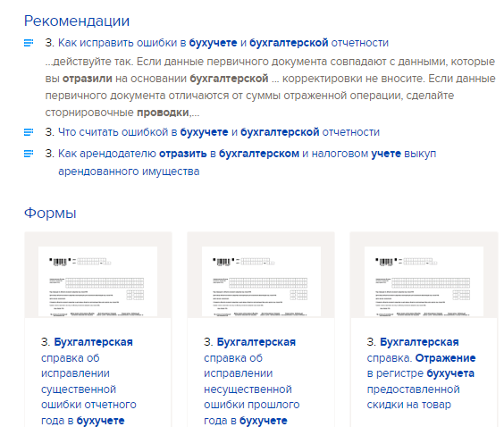Open 'Что считать ошибкой в бухучете' link

click(219, 132)
